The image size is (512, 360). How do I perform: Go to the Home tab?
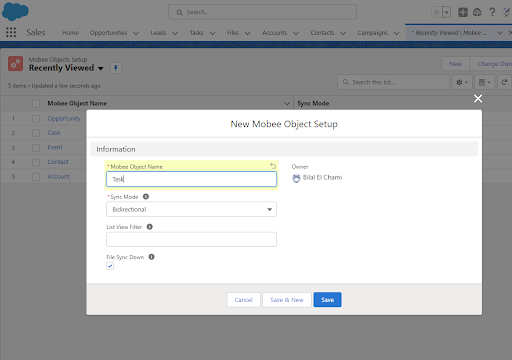click(x=70, y=33)
